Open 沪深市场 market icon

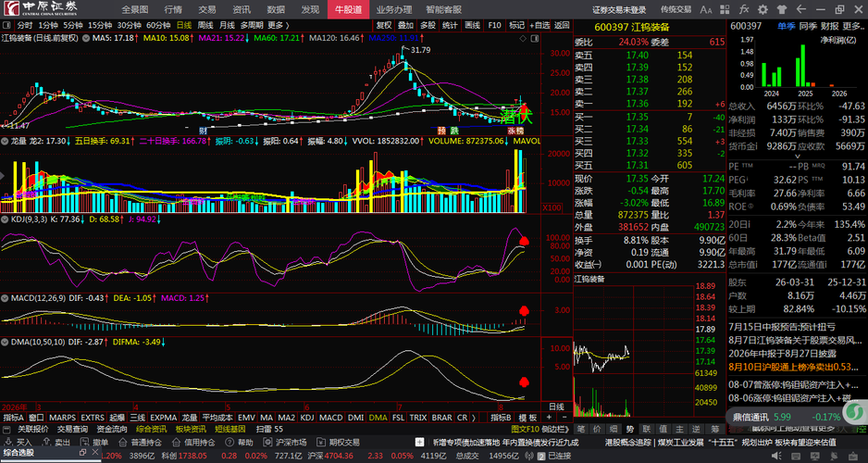coord(267,443)
